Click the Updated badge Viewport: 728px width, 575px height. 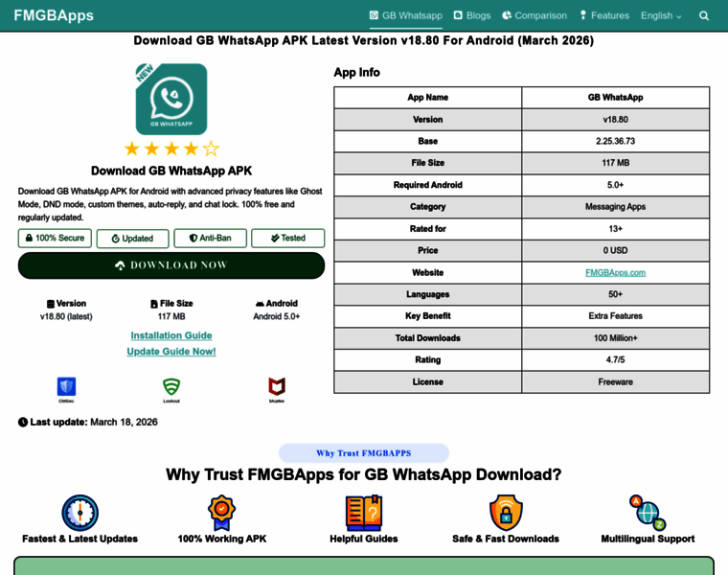tap(133, 239)
